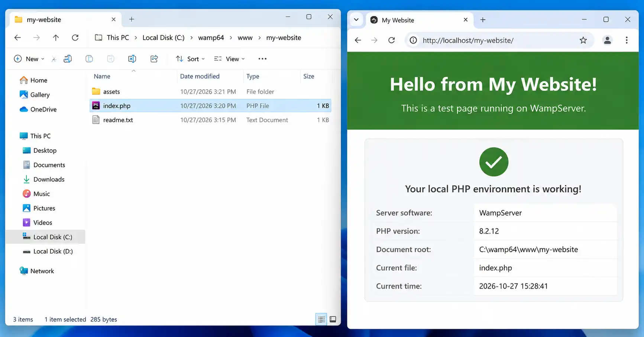Click www in the breadcrumb path

[245, 38]
